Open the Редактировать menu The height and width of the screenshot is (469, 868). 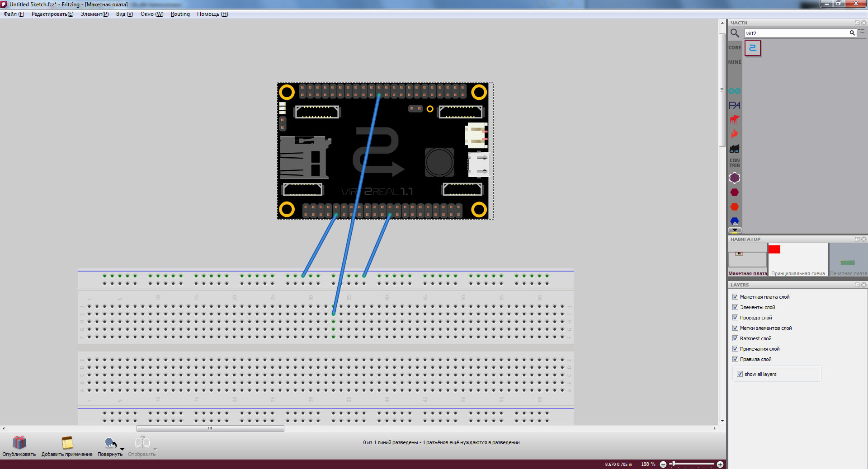tap(52, 14)
